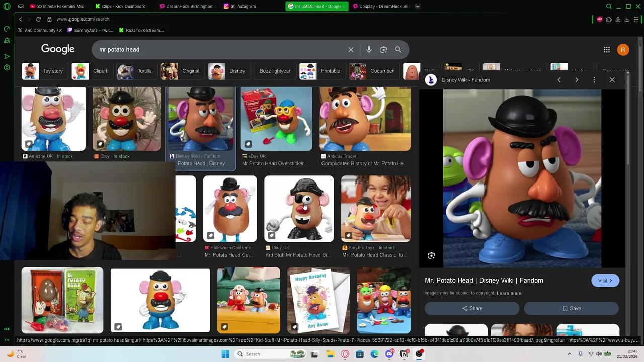Click the Google logo
Image resolution: width=644 pixels, height=362 pixels.
coord(58,49)
